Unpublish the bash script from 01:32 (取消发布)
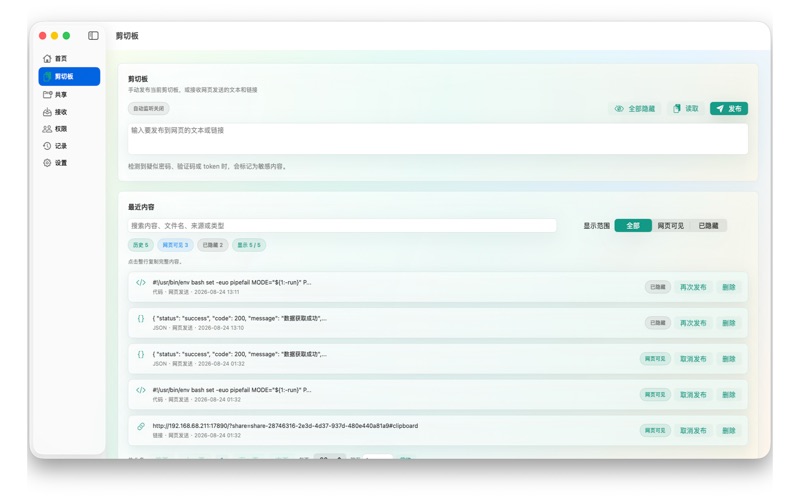The image size is (800, 500). (693, 394)
